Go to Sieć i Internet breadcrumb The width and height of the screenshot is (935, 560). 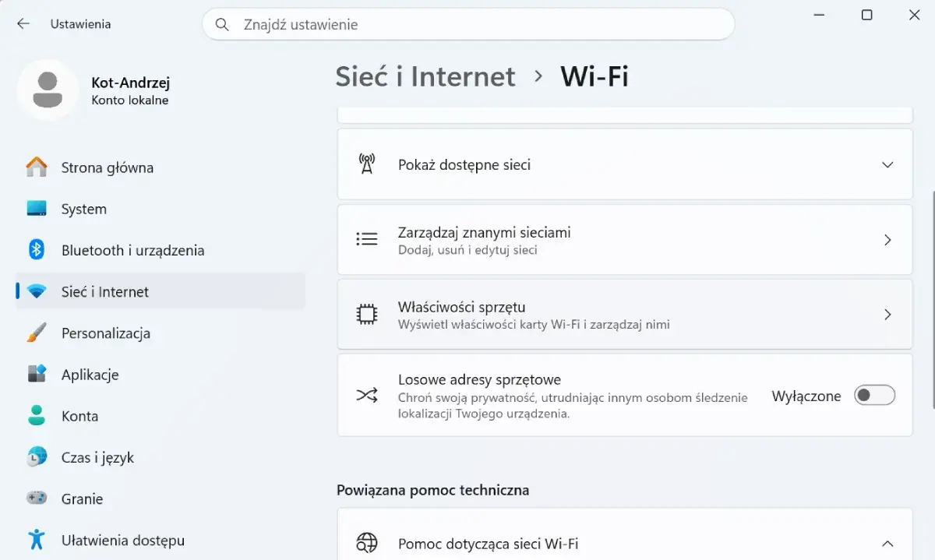[425, 76]
